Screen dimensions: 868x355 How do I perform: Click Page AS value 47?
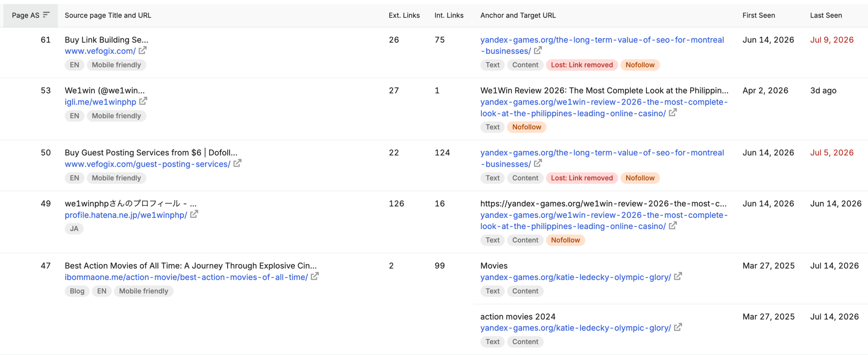(46, 266)
